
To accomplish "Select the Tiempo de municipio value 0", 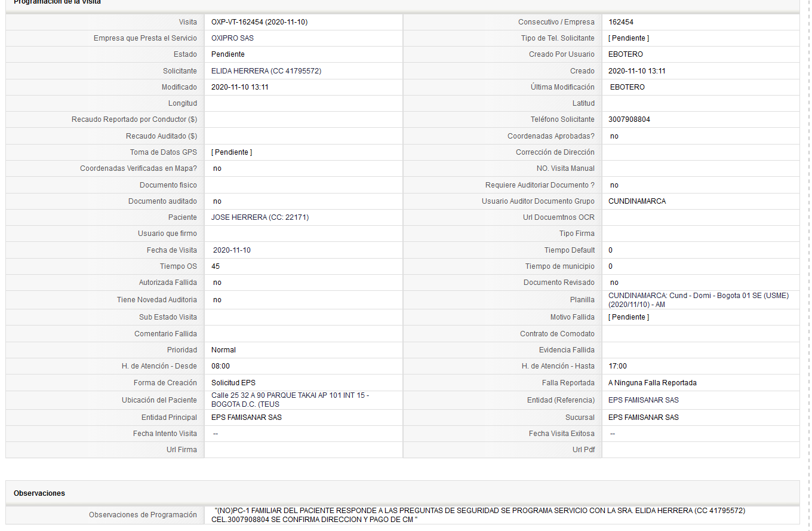I will click(x=610, y=266).
